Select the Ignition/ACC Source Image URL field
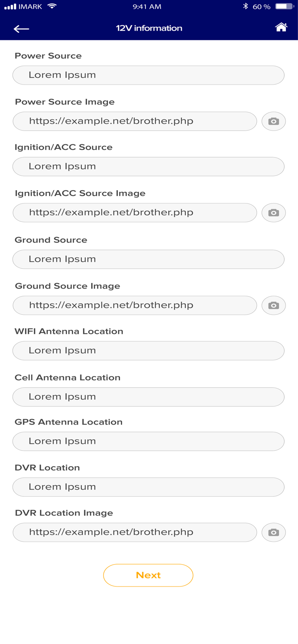The height and width of the screenshot is (644, 298). 135,213
